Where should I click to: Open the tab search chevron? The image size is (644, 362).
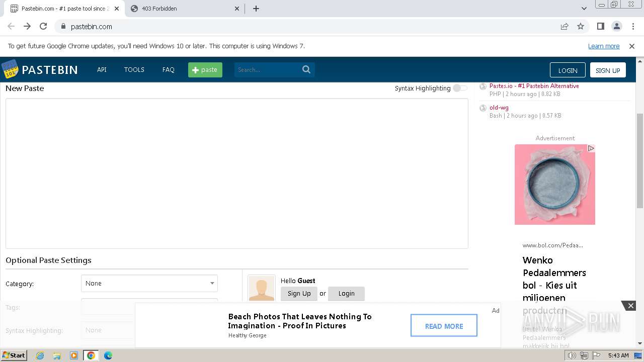click(584, 9)
